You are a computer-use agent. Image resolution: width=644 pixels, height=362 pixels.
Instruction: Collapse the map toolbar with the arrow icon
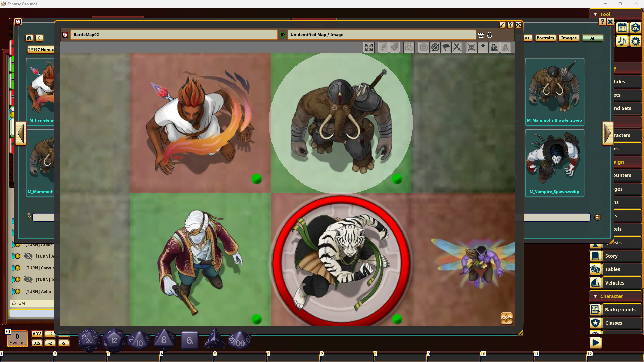481,35
